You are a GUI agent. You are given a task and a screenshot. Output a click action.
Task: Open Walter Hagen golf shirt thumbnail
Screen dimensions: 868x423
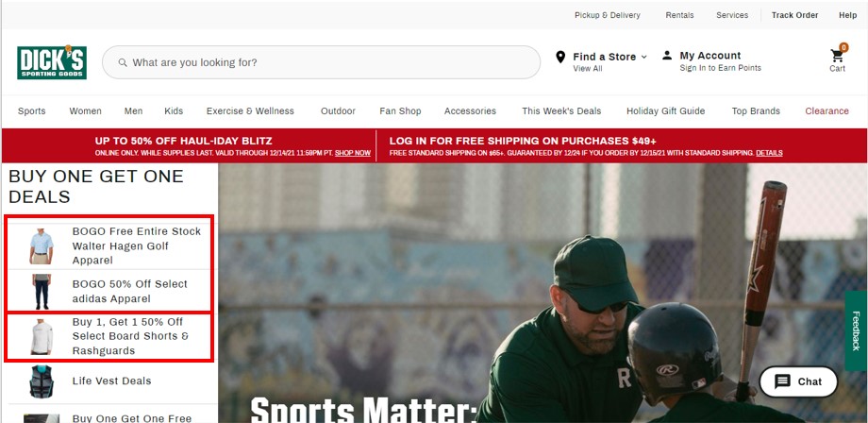[42, 246]
